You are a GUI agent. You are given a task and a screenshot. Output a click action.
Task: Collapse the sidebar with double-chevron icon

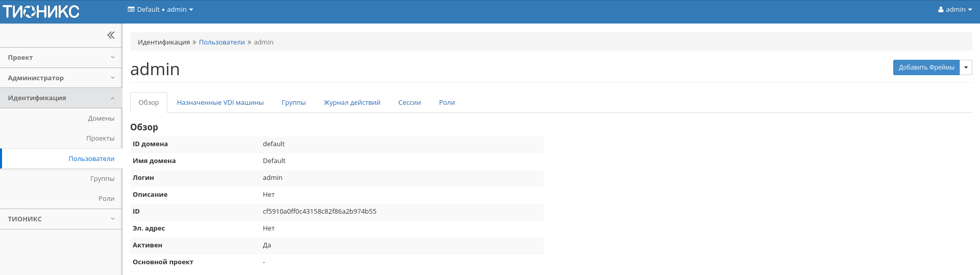[111, 35]
